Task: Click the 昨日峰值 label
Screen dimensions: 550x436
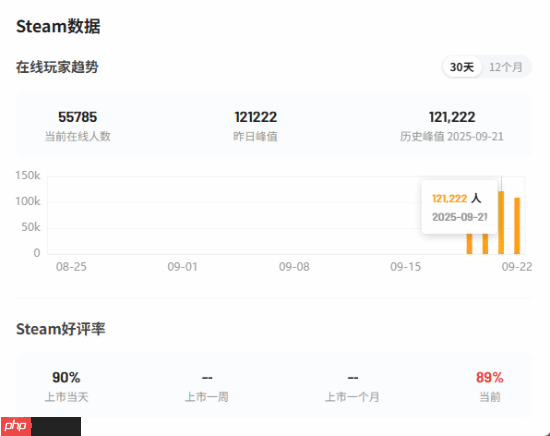Action: click(255, 136)
